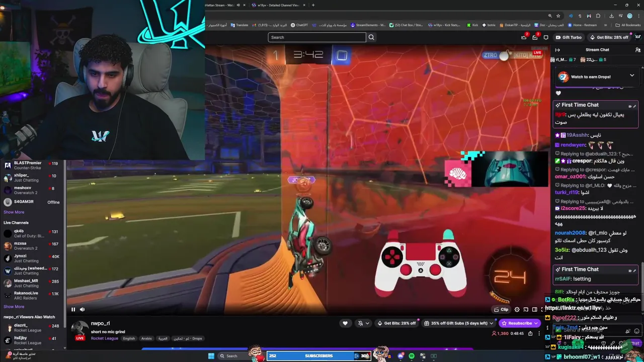
Task: Mute the stream volume icon
Action: [83, 310]
